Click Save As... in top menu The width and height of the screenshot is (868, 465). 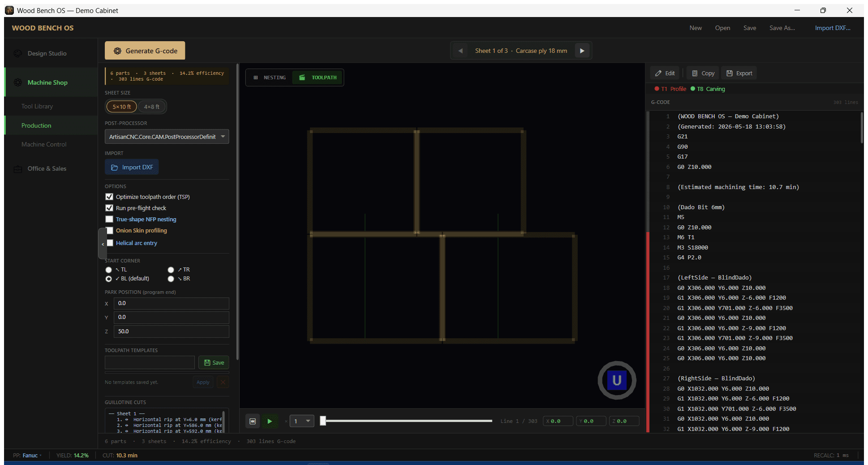click(782, 28)
